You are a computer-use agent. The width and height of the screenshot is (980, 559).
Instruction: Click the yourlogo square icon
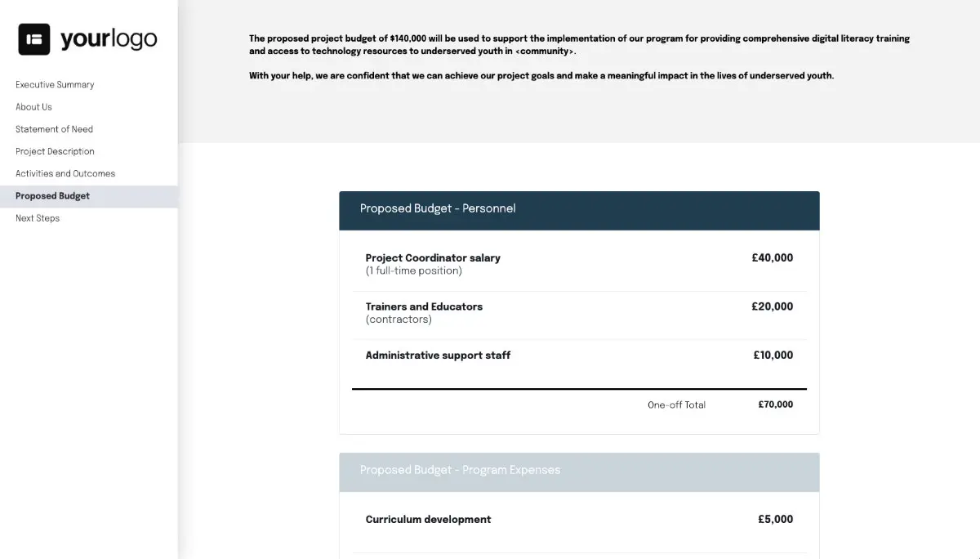pyautogui.click(x=33, y=38)
